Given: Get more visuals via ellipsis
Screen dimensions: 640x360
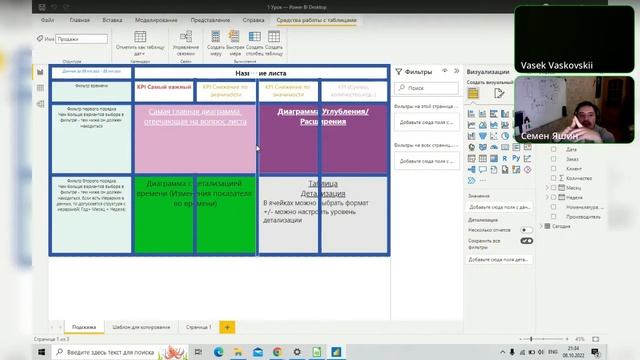Looking at the screenshot, I should (x=483, y=180).
